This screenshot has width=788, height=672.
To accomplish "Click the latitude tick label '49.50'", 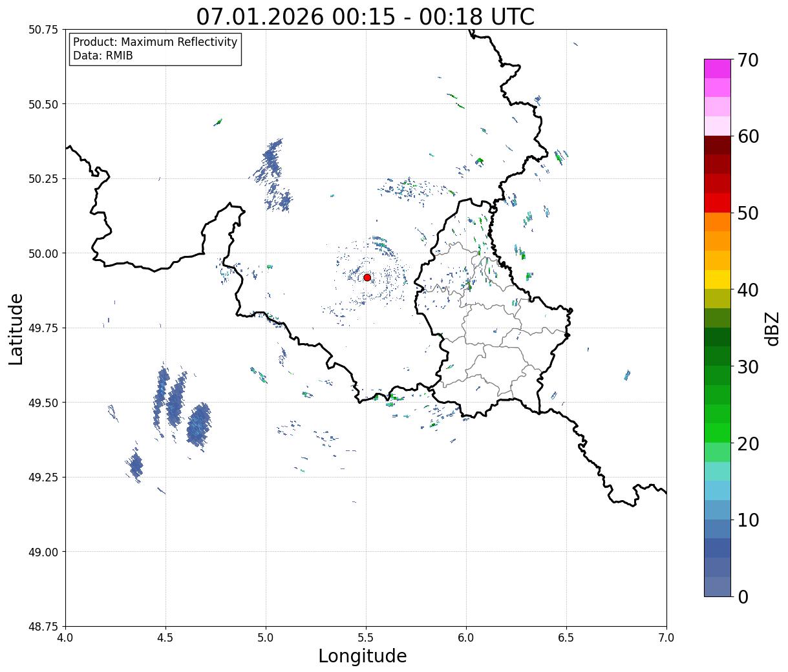I will 43,403.
